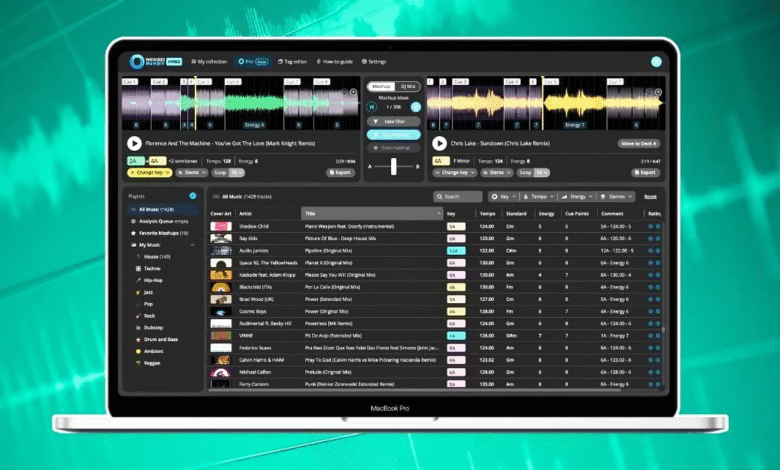Export the Deck B track

click(x=645, y=173)
